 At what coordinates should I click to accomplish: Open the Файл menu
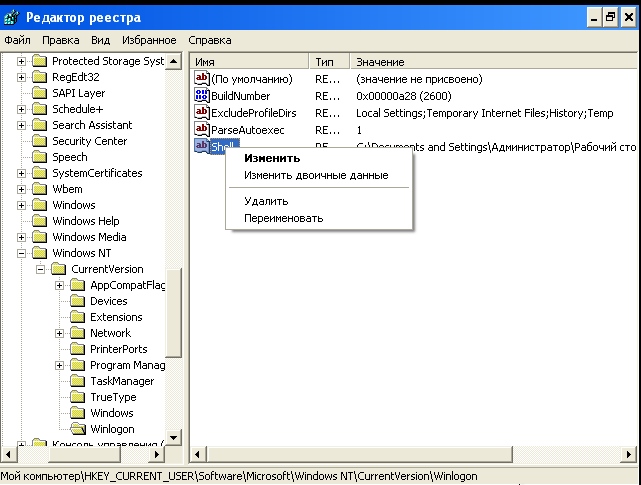[18, 40]
